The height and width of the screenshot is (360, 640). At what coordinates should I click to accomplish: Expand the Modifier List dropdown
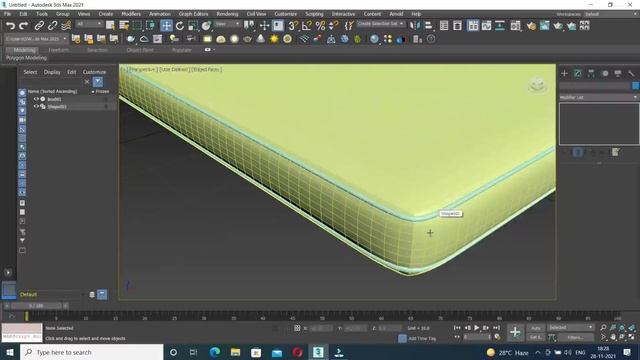tap(598, 98)
